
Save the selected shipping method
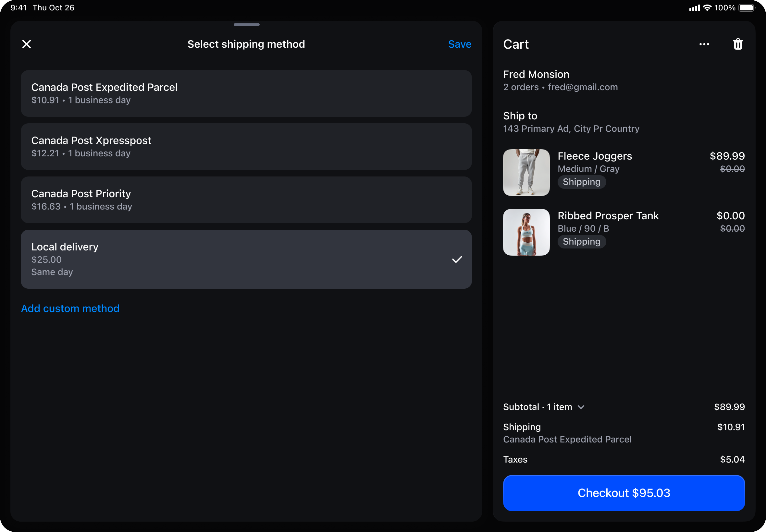[460, 44]
